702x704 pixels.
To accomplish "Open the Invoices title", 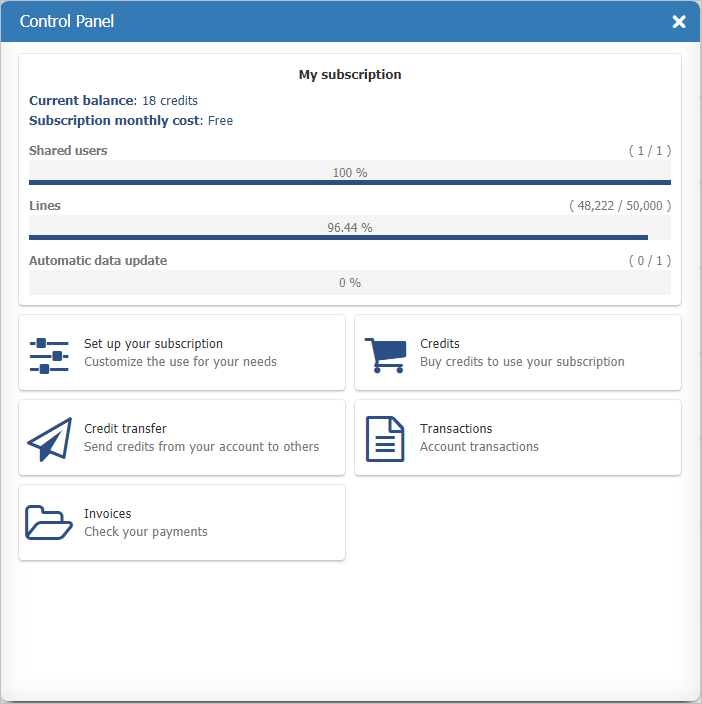I will point(108,513).
